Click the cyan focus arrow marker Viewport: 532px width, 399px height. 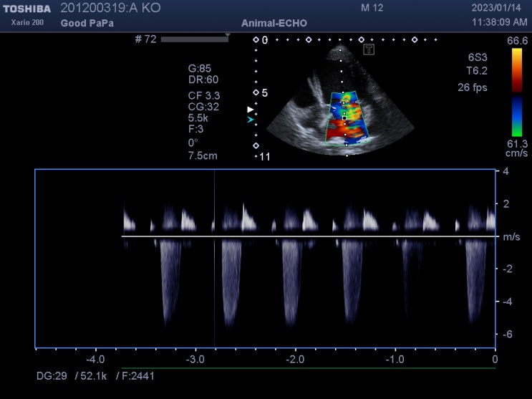(250, 120)
